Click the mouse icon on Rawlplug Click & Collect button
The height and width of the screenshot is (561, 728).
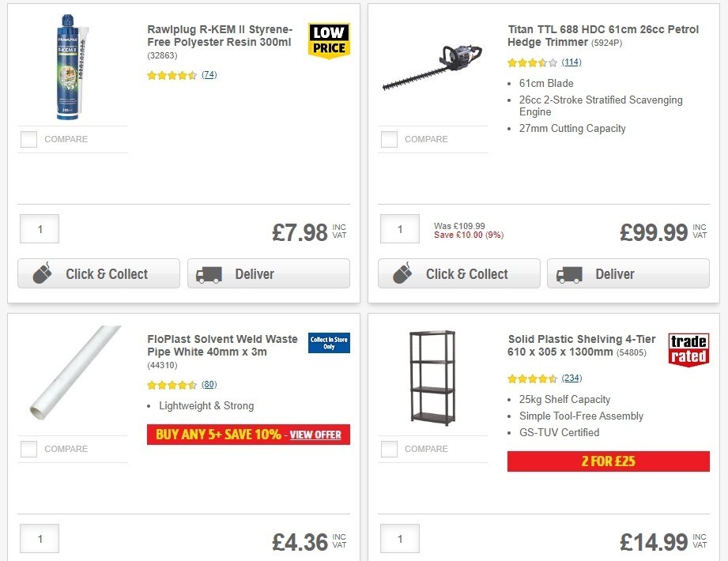[42, 273]
